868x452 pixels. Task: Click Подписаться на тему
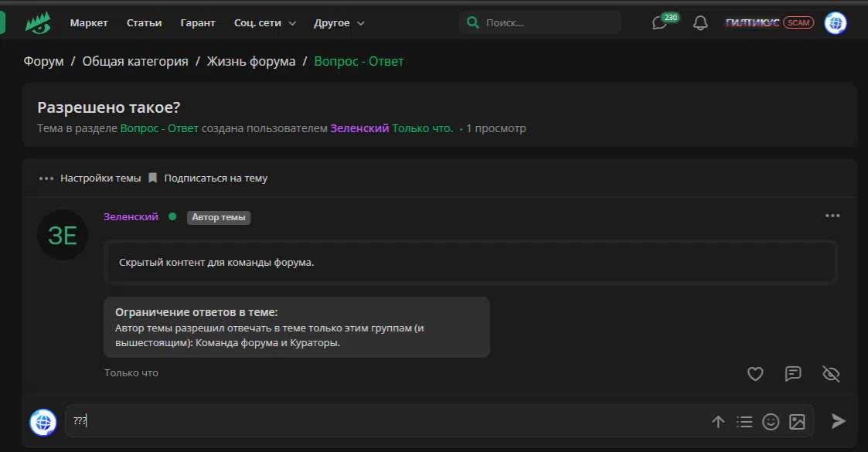tap(216, 178)
